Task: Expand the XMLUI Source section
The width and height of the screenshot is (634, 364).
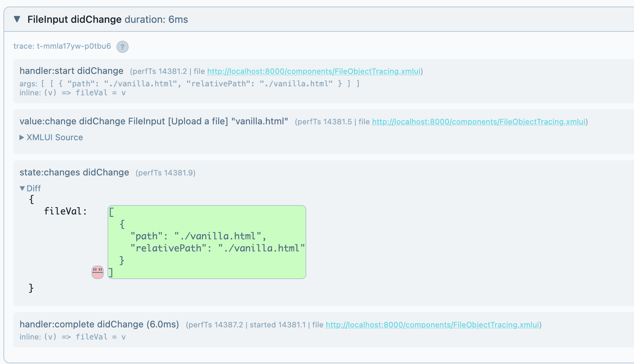Action: [x=51, y=137]
